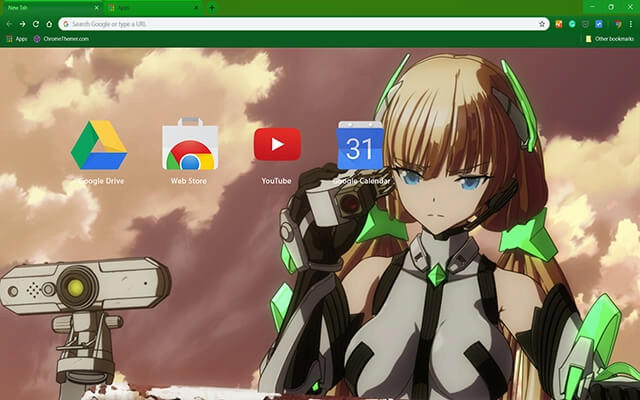Go back with the back arrow
Screen dimensions: 640x400
9,24
